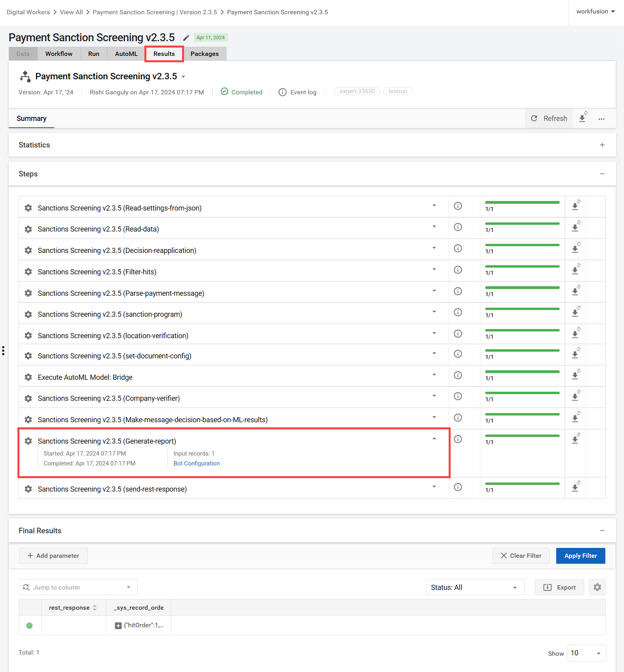The width and height of the screenshot is (624, 672).
Task: Open info for Read-data step
Action: point(458,227)
